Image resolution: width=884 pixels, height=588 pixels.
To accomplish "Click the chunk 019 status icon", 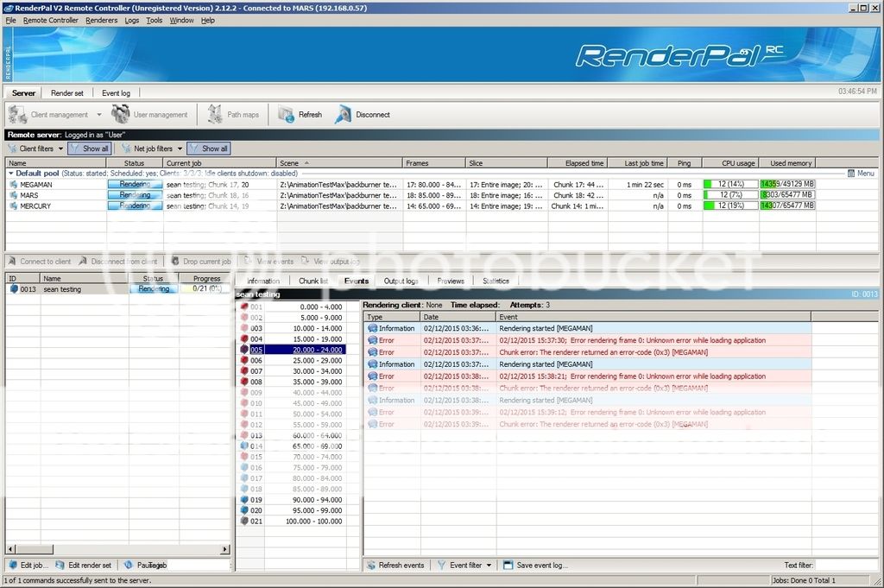I will (244, 499).
